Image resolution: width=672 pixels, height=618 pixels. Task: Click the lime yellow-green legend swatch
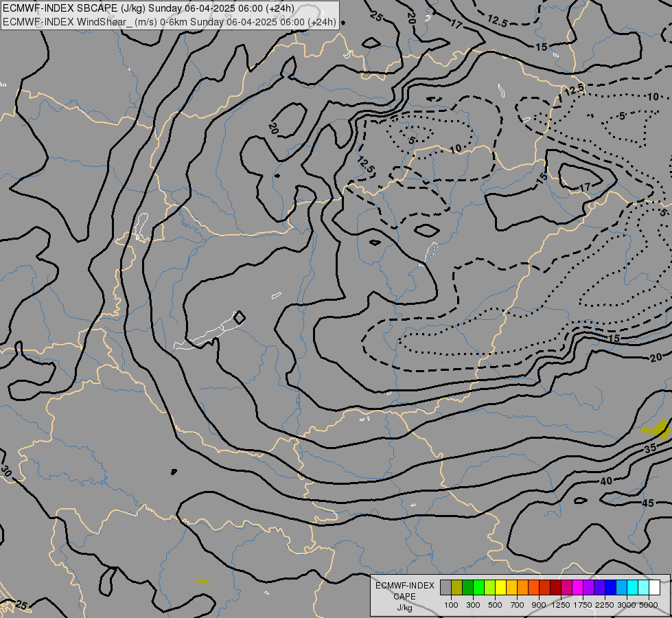[x=490, y=588]
